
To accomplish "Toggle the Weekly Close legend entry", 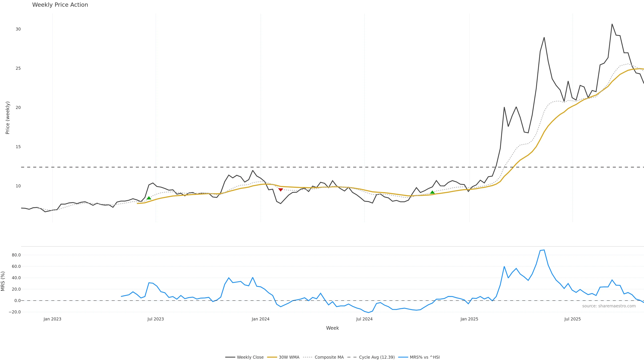I will [250, 357].
